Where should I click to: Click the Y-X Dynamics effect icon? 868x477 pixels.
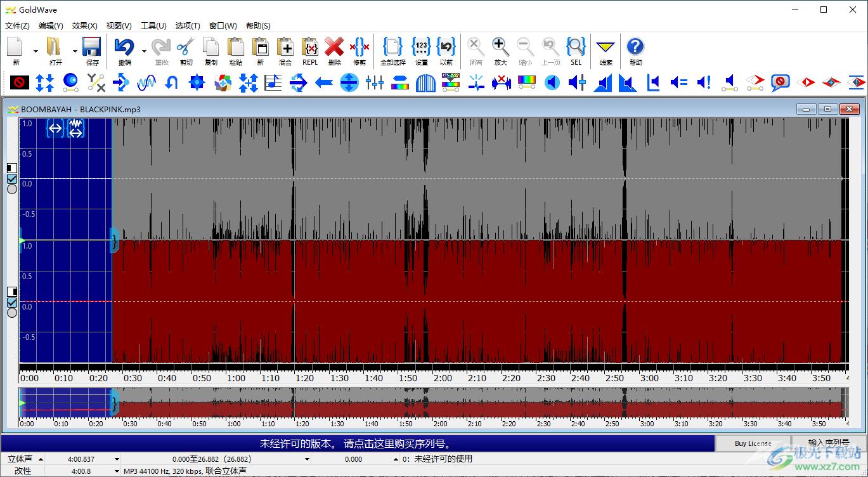pos(96,82)
